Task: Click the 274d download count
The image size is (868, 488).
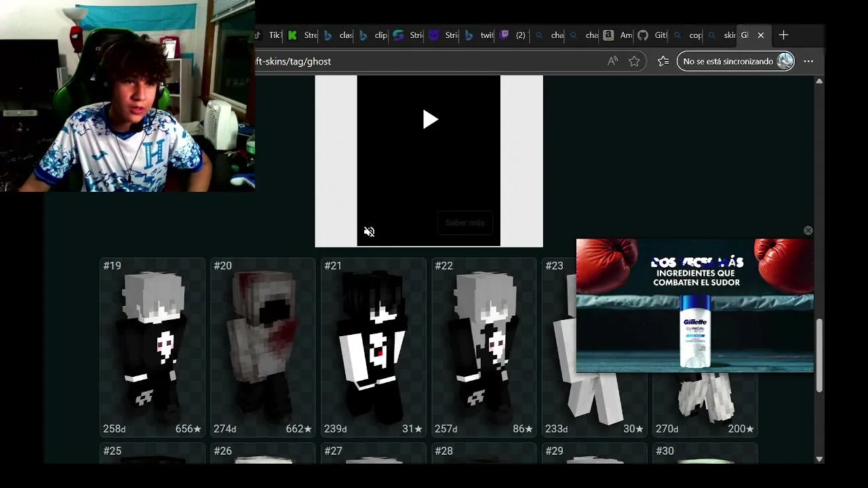Action: coord(225,429)
